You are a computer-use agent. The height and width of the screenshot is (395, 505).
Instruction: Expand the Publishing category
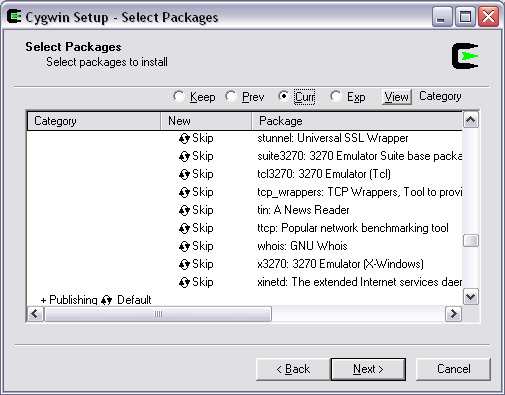(x=43, y=300)
